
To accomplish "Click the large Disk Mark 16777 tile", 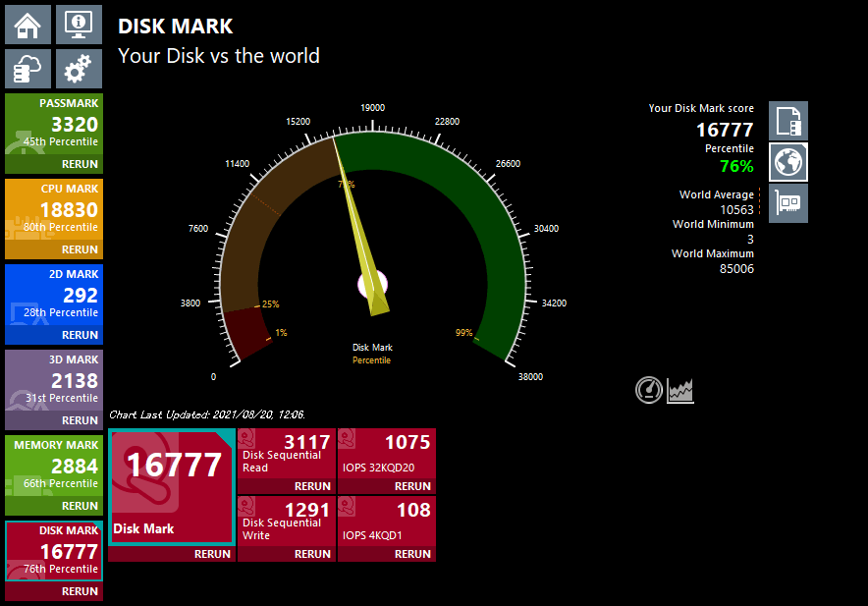I will [172, 487].
